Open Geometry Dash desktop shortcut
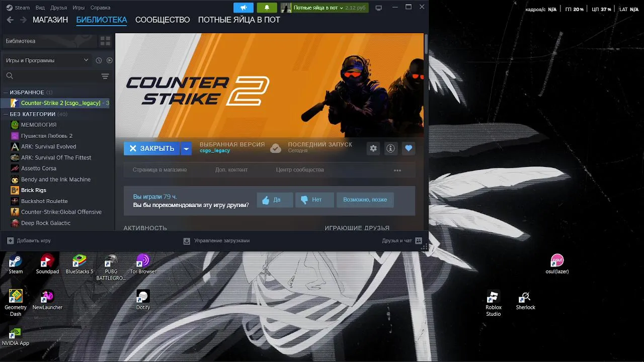 click(x=16, y=303)
